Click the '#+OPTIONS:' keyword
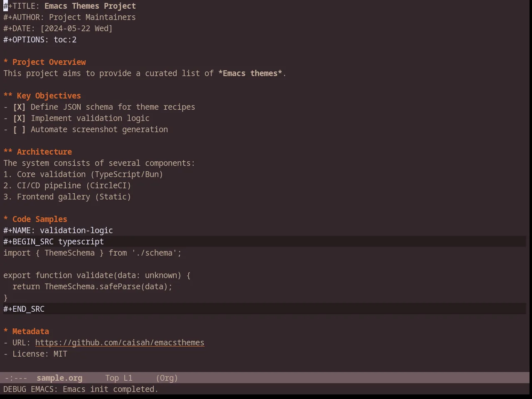This screenshot has width=532, height=399. [x=26, y=39]
